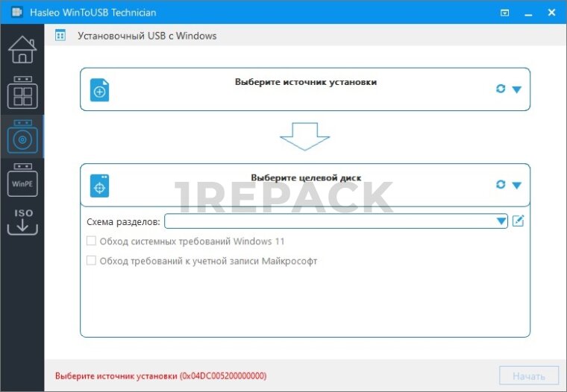Click the target disk crosshair icon
567x392 pixels.
99,186
